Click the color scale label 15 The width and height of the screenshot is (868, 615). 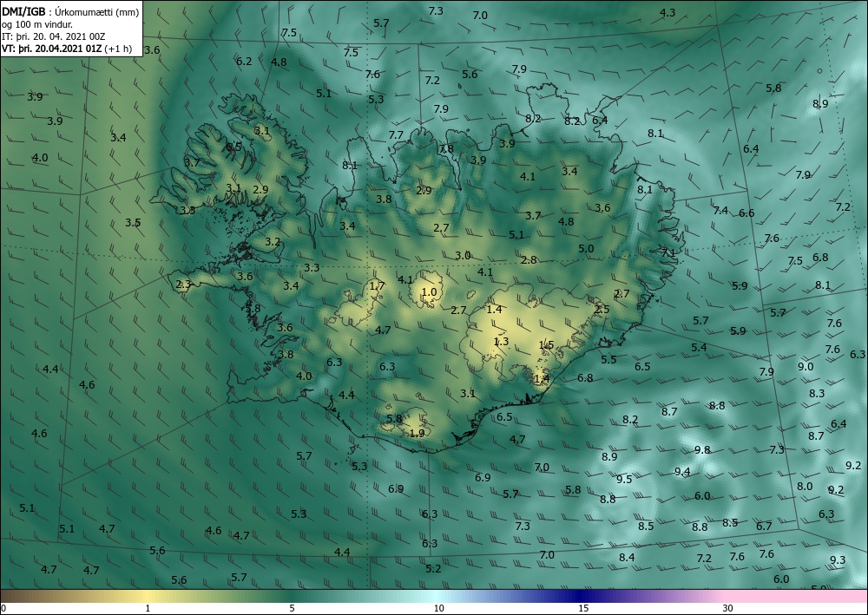click(583, 608)
